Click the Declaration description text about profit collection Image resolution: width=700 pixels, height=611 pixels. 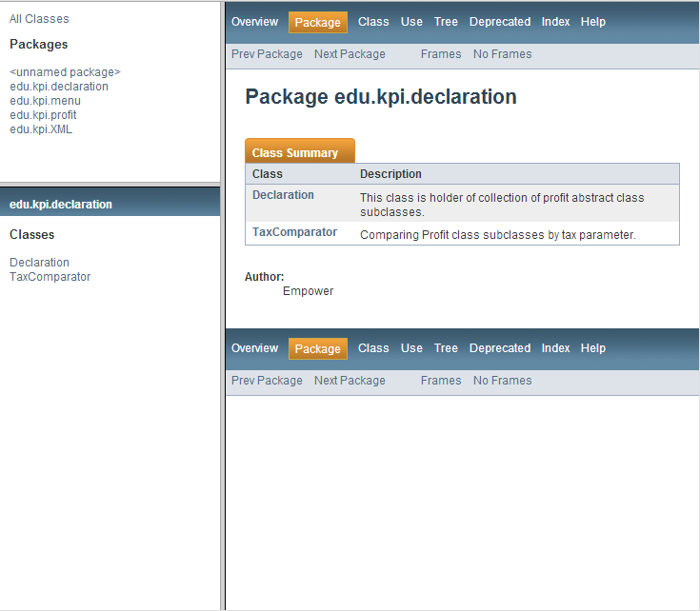pyautogui.click(x=502, y=205)
